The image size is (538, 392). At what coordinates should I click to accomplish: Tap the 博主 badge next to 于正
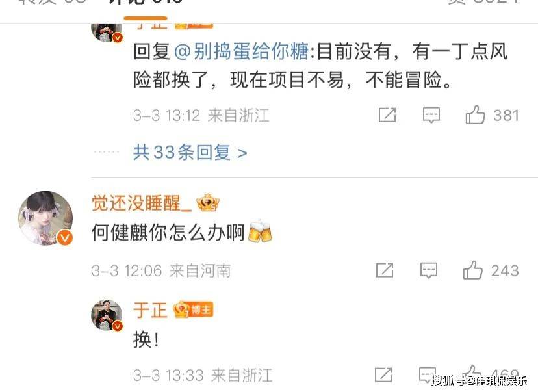194,309
